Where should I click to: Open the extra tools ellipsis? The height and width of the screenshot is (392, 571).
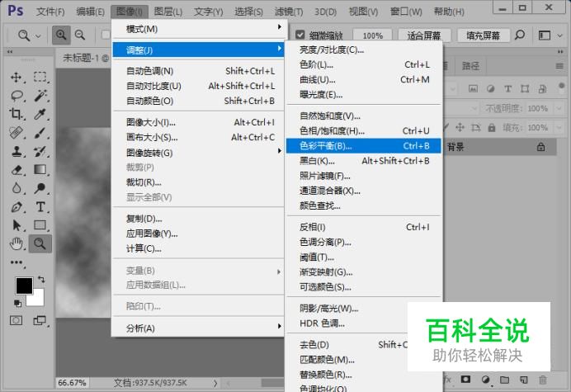pos(17,262)
